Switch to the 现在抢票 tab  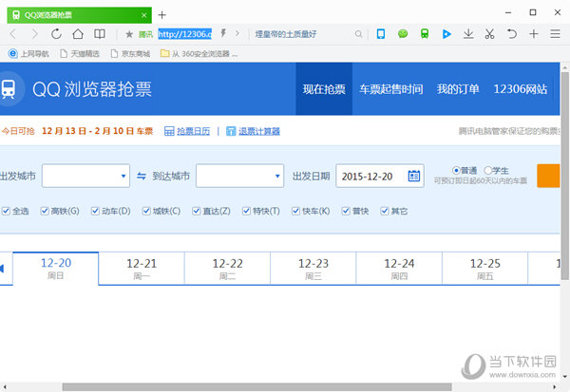point(324,89)
